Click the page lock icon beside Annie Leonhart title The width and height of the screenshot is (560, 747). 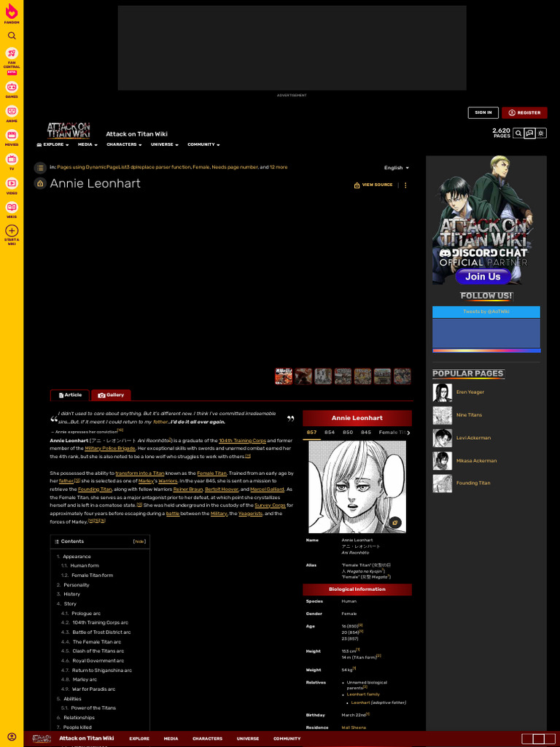(x=40, y=183)
